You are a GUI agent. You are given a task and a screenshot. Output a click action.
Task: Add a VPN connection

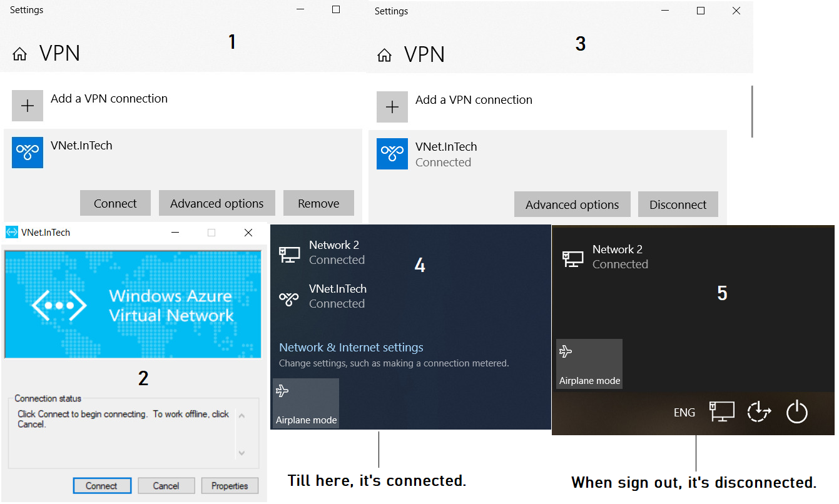click(x=28, y=106)
